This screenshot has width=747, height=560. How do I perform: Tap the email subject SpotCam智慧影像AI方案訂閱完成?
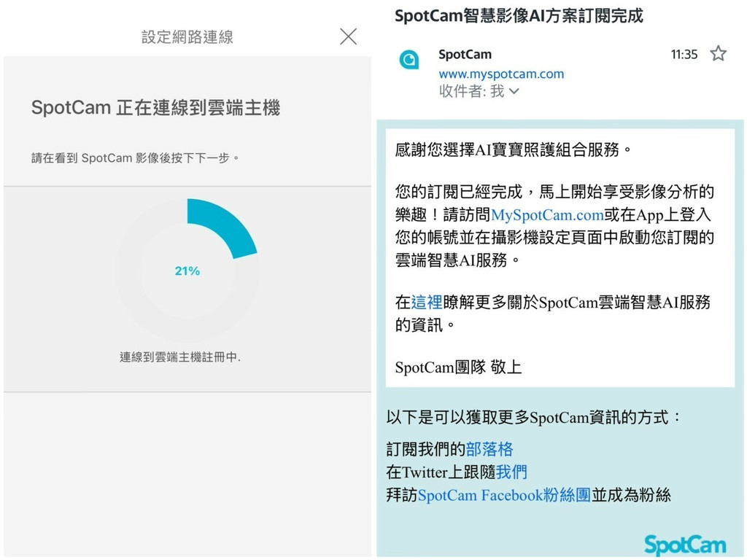click(x=519, y=16)
